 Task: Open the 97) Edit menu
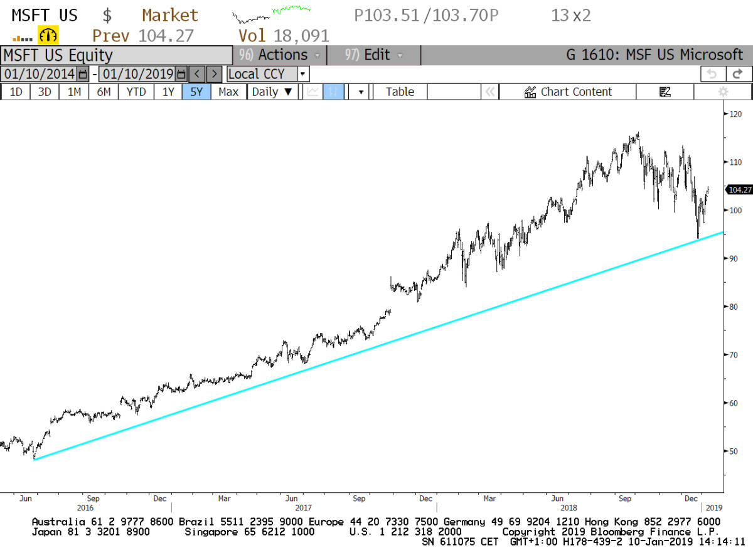(374, 55)
